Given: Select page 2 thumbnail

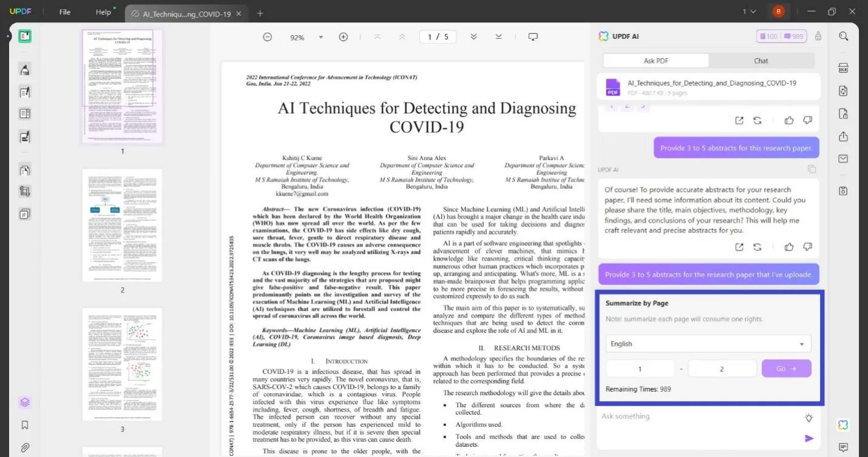Looking at the screenshot, I should click(122, 225).
